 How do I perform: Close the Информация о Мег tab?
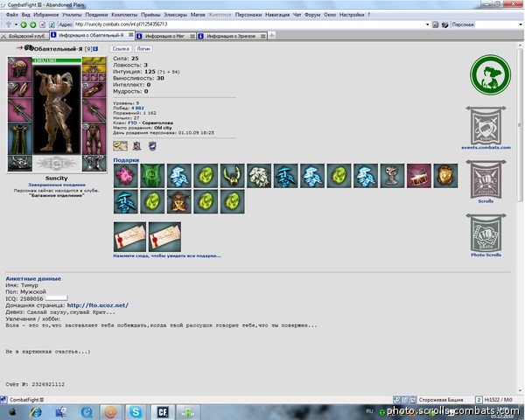click(192, 36)
